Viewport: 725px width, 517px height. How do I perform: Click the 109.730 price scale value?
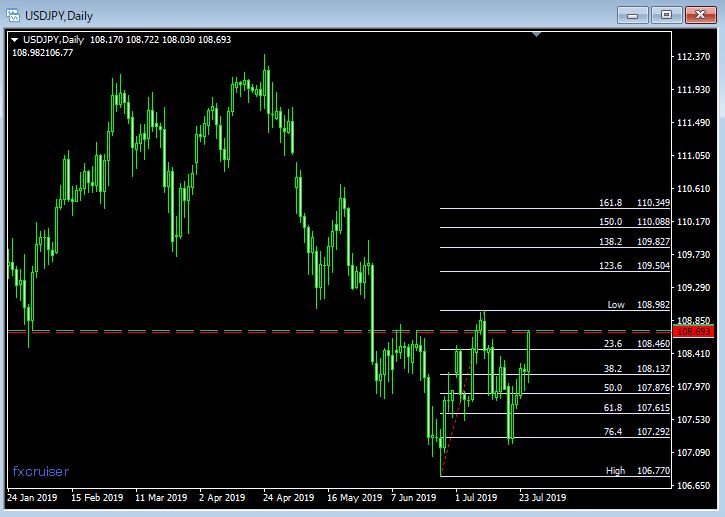tap(693, 255)
